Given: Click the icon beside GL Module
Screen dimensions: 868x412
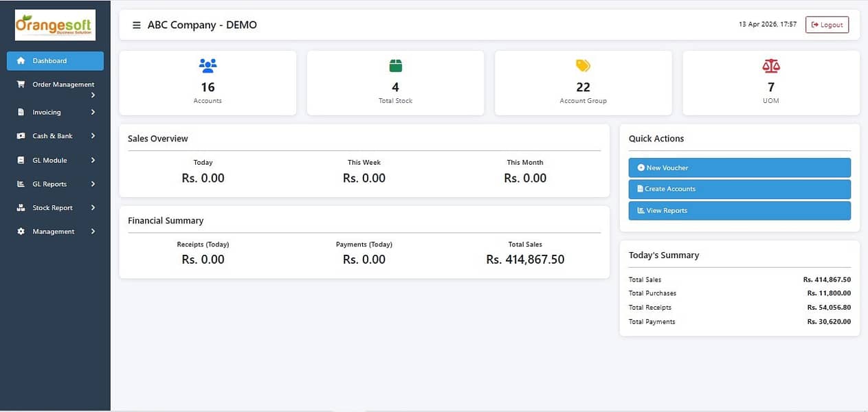Looking at the screenshot, I should tap(21, 160).
